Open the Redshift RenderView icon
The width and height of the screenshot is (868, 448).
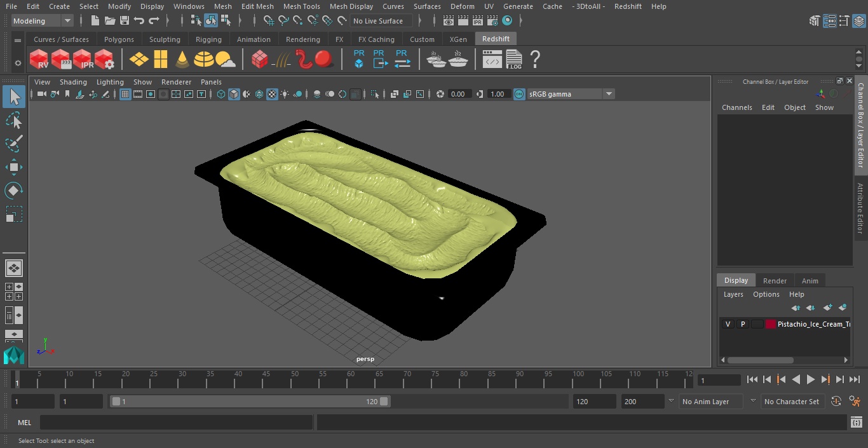[x=39, y=60]
